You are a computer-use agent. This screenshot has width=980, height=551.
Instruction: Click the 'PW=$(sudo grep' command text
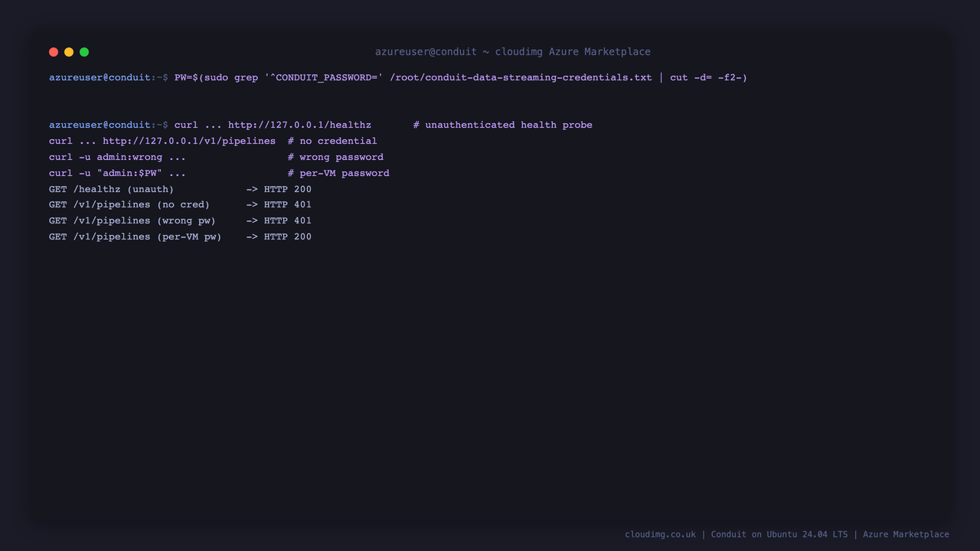pyautogui.click(x=216, y=77)
